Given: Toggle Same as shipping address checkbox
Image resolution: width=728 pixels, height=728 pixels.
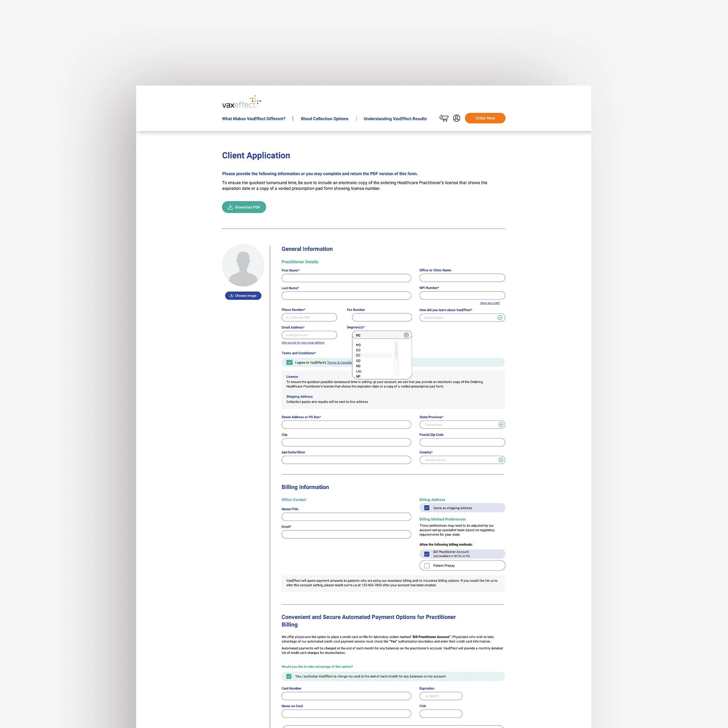Looking at the screenshot, I should 427,508.
